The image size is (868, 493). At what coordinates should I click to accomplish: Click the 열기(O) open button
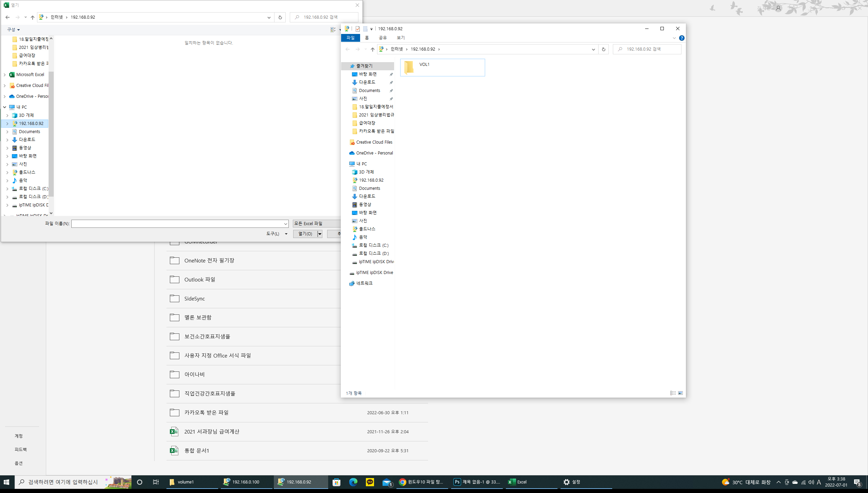tap(305, 234)
